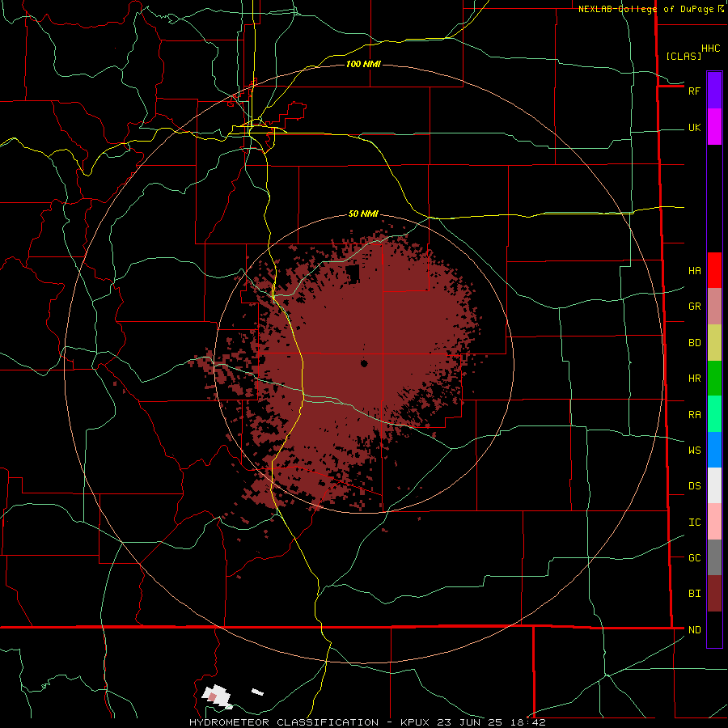Click the GR legend label
This screenshot has width=728, height=728.
[x=695, y=307]
